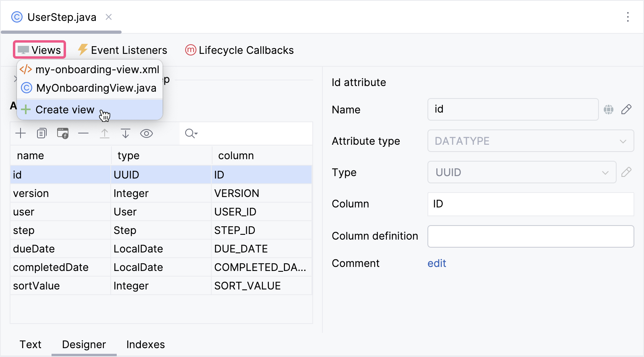
Task: Click the Column definition input field
Action: pos(530,236)
